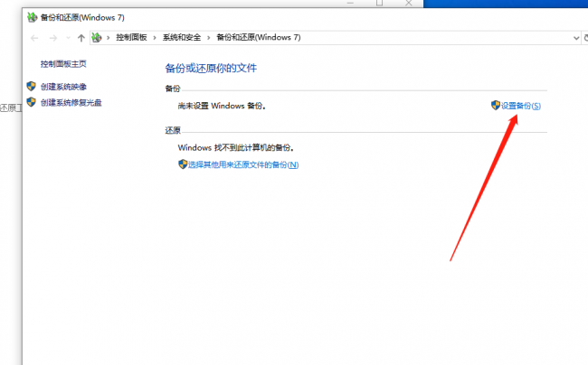The height and width of the screenshot is (365, 588).
Task: Click the shield icon beside 创建系统修复光盘
Action: point(31,102)
